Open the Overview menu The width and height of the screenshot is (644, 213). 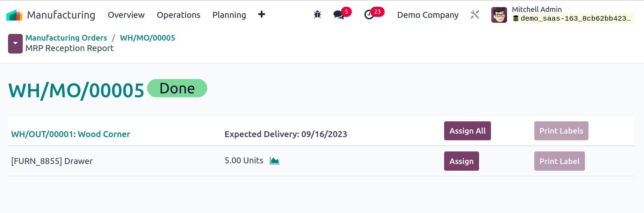click(x=126, y=15)
